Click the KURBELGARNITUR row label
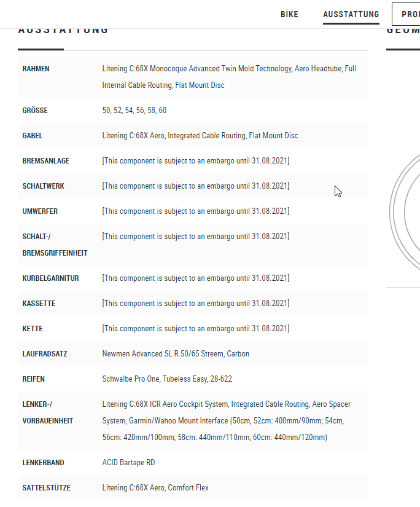This screenshot has width=420, height=507. click(x=50, y=278)
